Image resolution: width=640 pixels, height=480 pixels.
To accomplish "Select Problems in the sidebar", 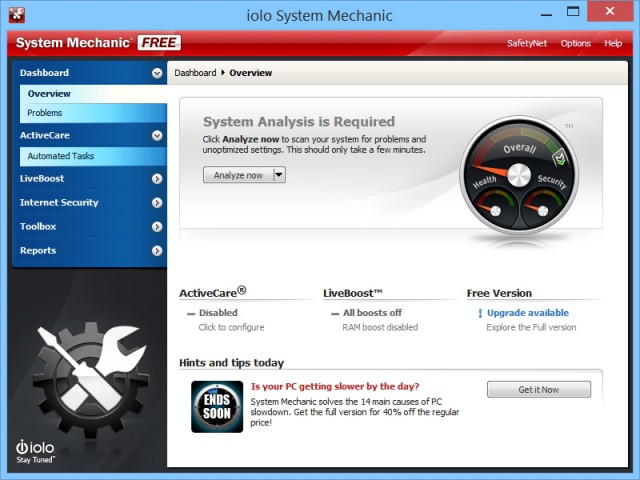I will coord(93,113).
